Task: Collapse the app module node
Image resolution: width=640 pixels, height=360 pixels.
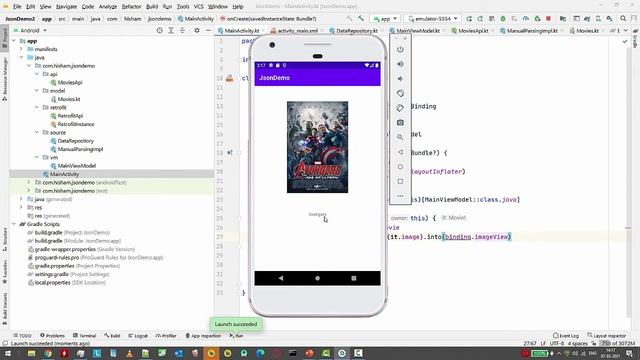Action: [13, 41]
